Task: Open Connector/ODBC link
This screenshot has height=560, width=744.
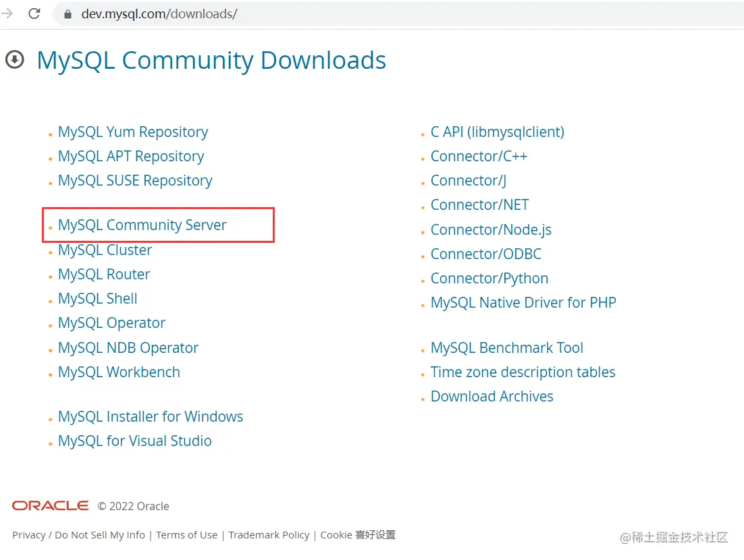Action: (x=486, y=254)
